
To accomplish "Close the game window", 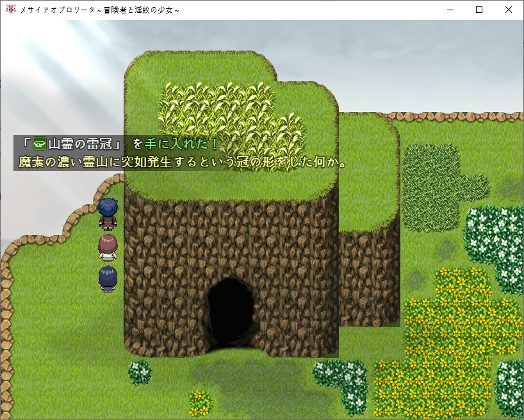I will [508, 10].
